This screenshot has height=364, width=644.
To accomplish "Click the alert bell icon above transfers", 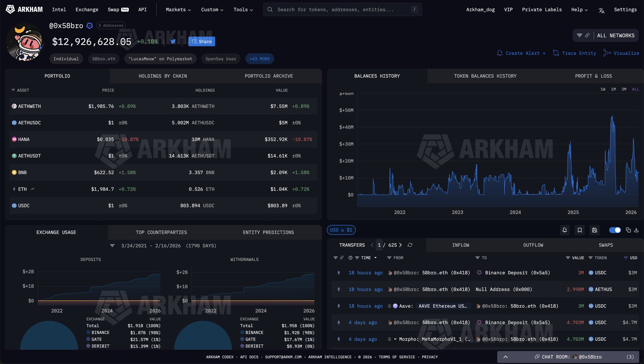I will click(x=565, y=230).
